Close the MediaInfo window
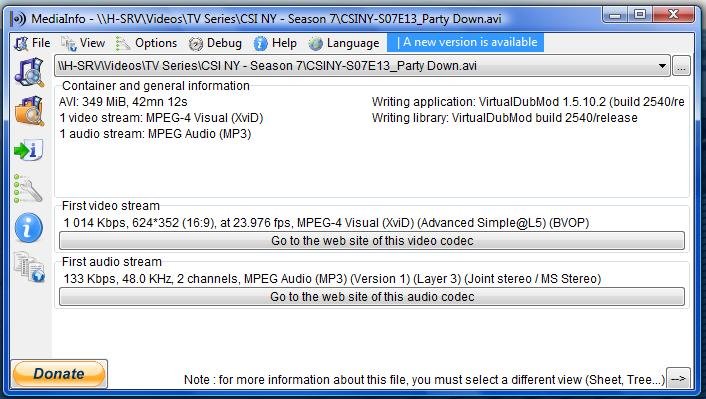This screenshot has height=399, width=706. [673, 14]
